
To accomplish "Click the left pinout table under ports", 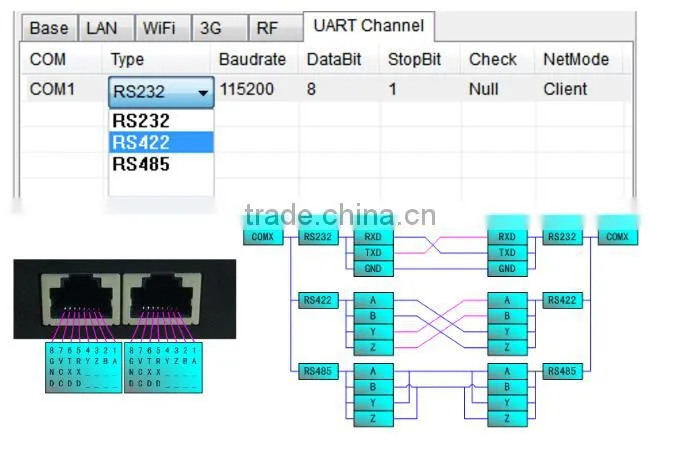I will [x=83, y=367].
